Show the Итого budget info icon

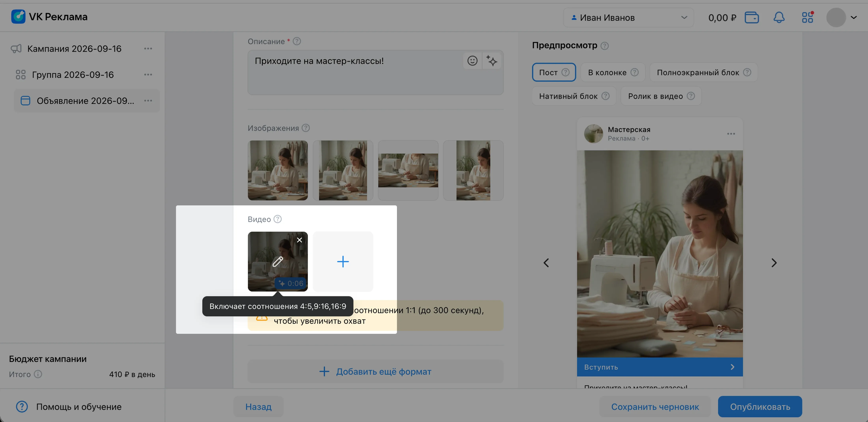(x=38, y=374)
